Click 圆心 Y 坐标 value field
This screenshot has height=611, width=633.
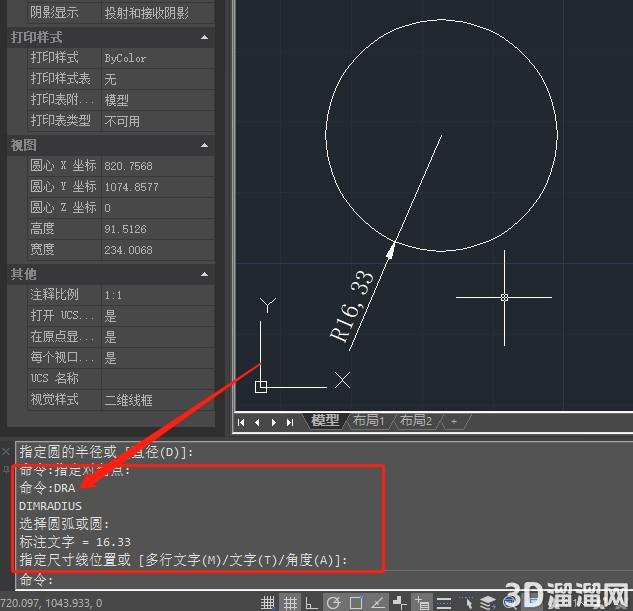(158, 187)
